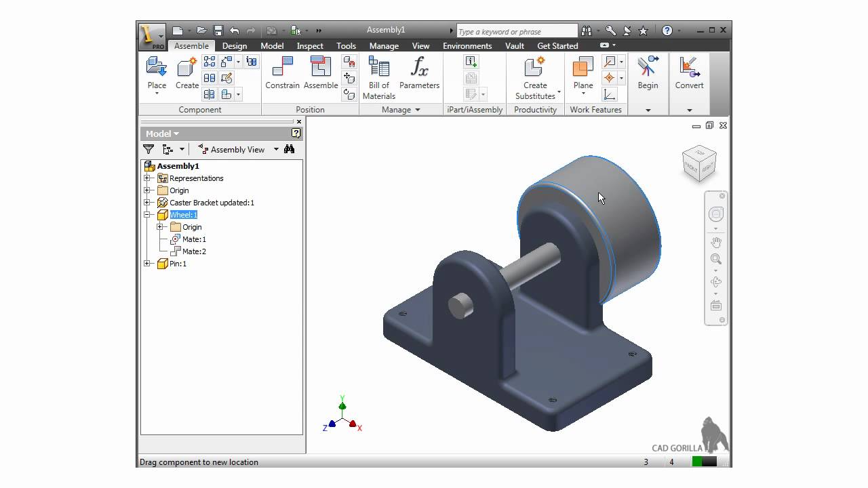Click the Open folder icon
Screen dimensions: 868x488
coord(201,30)
